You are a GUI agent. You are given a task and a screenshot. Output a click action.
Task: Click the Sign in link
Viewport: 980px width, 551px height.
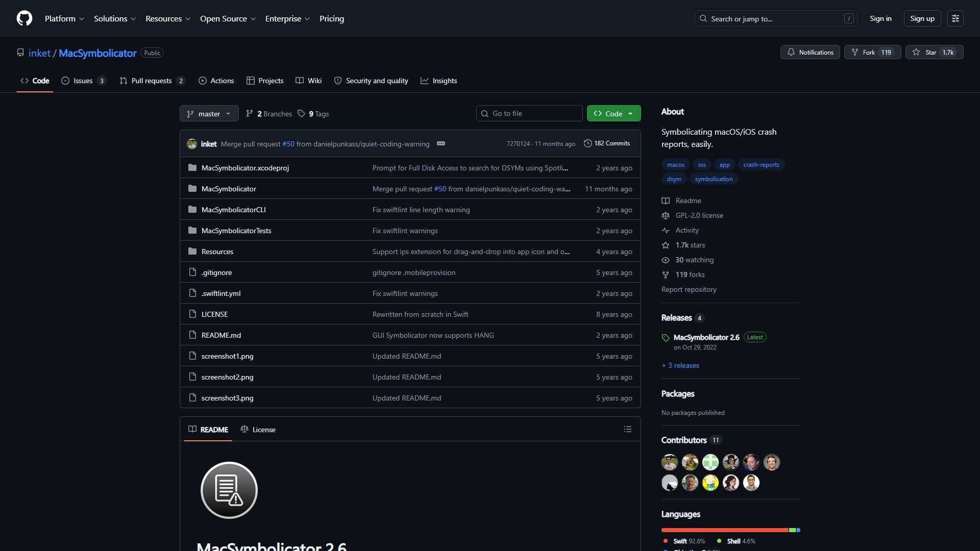(880, 18)
